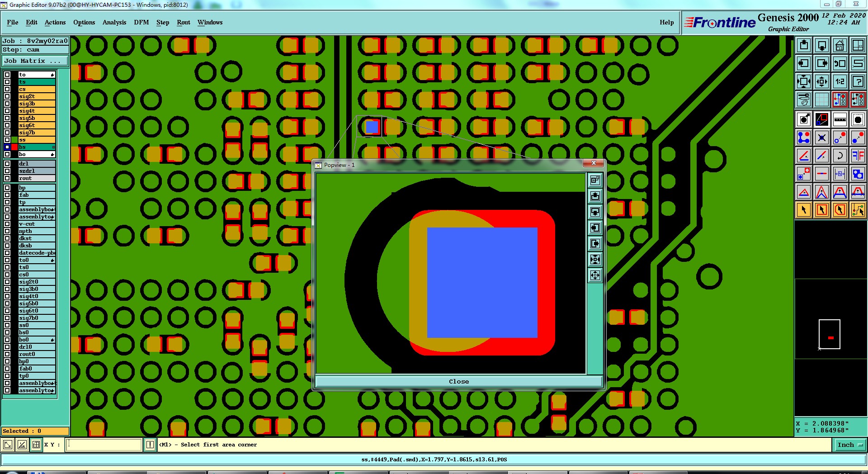Select the curved arrow rotate tool
Screen dimensions: 868x474
pyautogui.click(x=840, y=156)
